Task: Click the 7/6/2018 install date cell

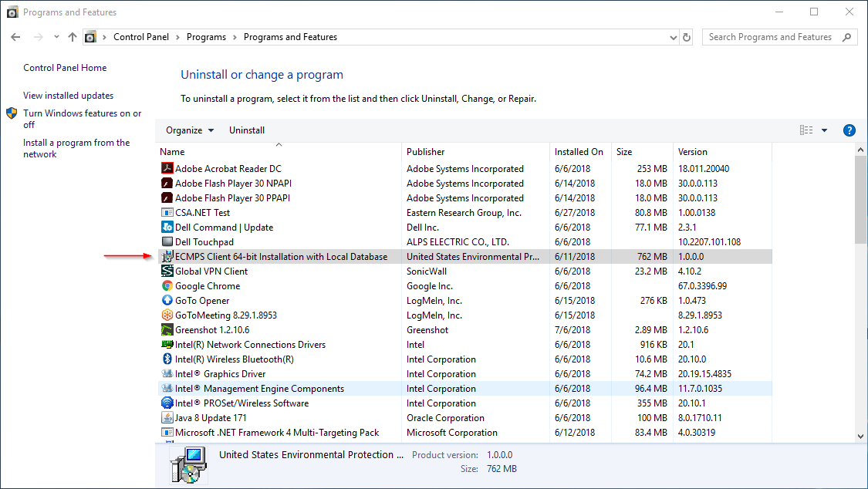Action: [572, 329]
